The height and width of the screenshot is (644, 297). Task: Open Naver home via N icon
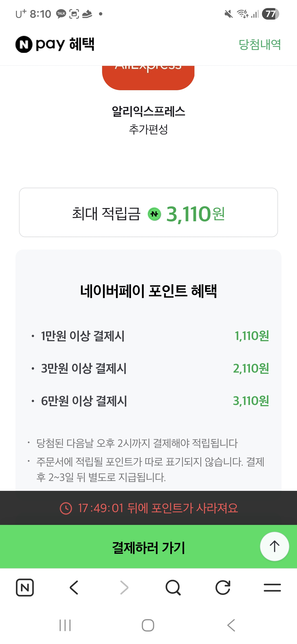click(x=25, y=587)
